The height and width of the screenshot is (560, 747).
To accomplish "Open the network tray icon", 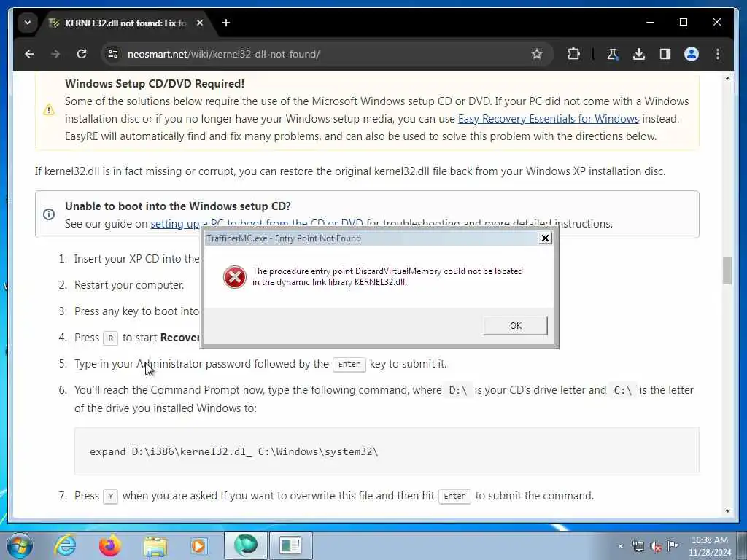I will pos(638,546).
